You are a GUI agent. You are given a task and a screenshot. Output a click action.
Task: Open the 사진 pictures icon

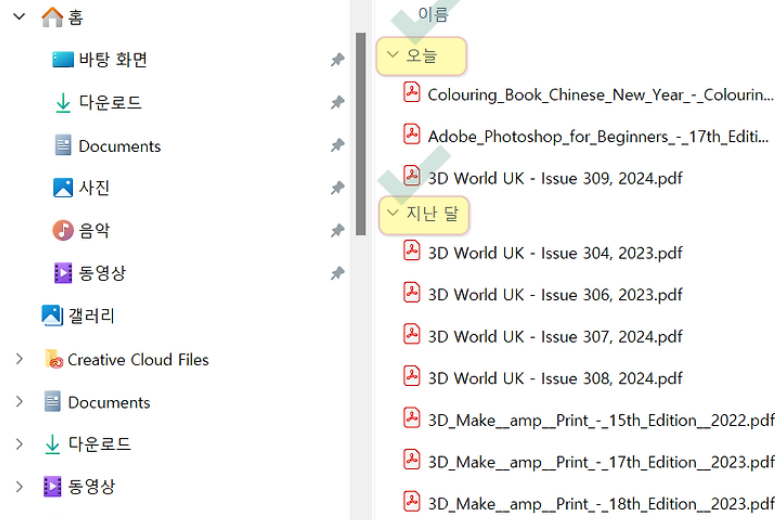point(63,188)
